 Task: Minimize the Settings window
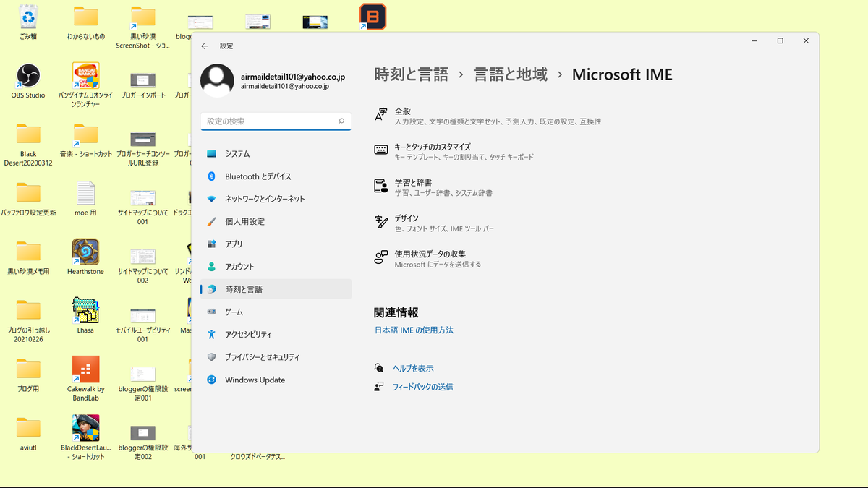coord(754,41)
